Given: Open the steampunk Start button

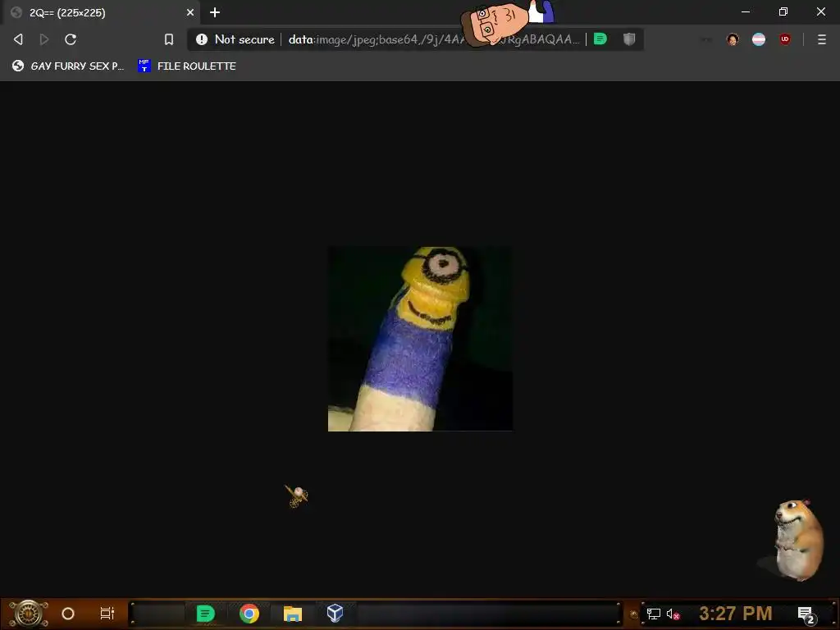Looking at the screenshot, I should (29, 614).
